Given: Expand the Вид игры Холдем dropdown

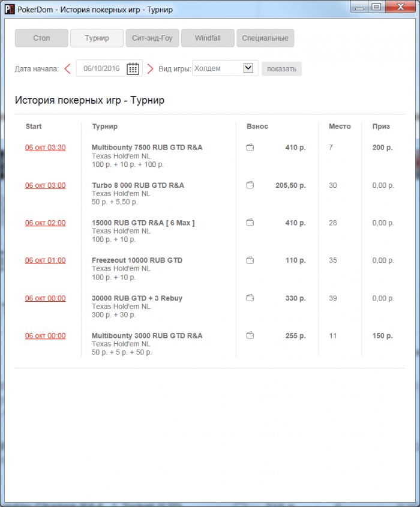Looking at the screenshot, I should pyautogui.click(x=248, y=68).
